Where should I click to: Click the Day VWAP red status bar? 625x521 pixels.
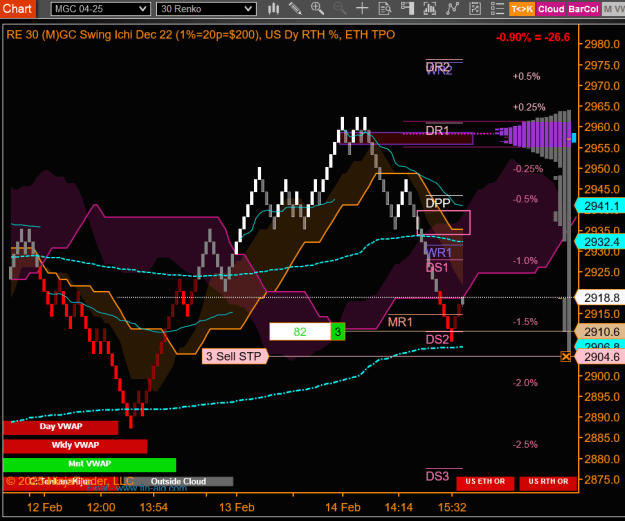click(x=61, y=427)
